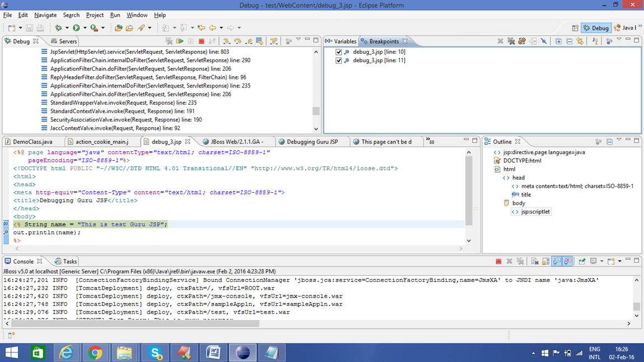Uncheck the debug_3.jsp line 10 breakpoint
Screen dimensions: 644x362
click(x=338, y=52)
